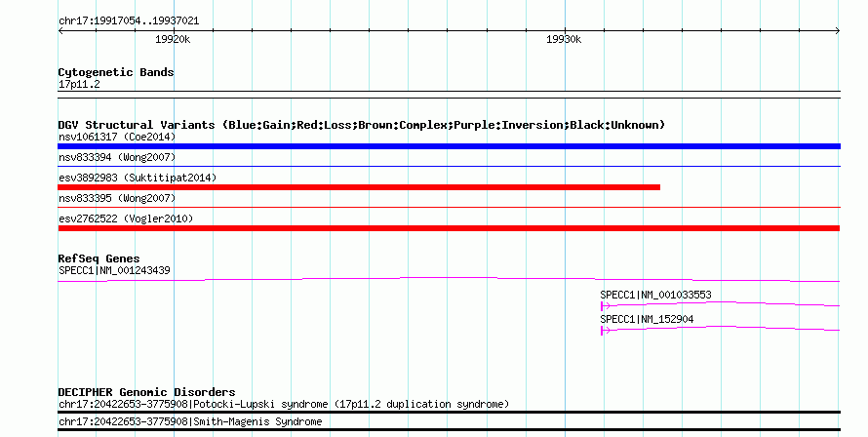Viewport: 868px width, 437px height.
Task: Select the DGV Structural Variants track title
Action: [x=362, y=125]
